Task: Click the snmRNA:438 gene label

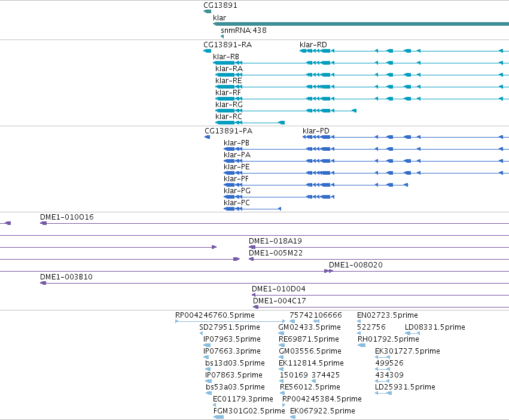Action: [x=243, y=30]
